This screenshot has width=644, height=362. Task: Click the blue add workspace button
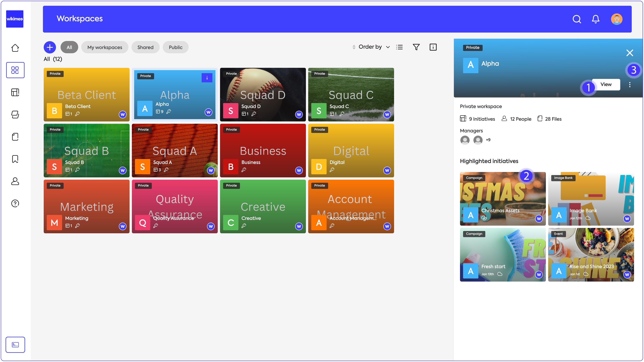(50, 47)
